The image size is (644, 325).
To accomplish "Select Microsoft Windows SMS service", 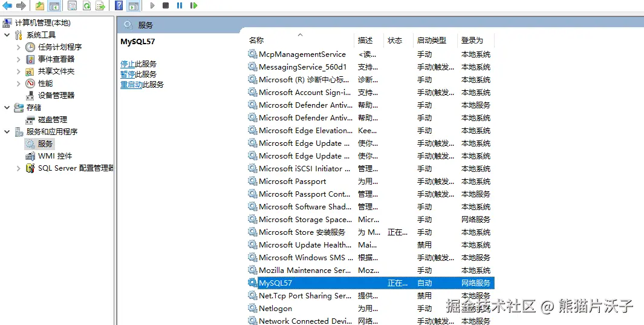I will pos(371,258).
